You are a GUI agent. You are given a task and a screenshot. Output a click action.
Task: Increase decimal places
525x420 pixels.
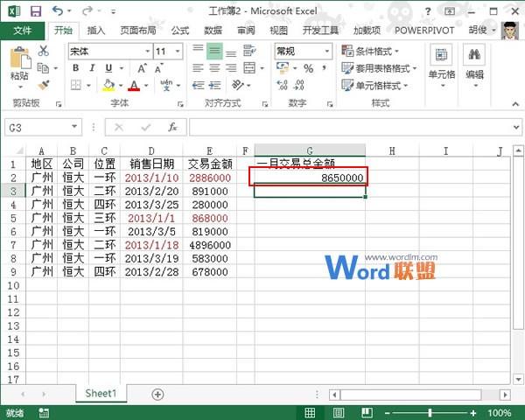[x=283, y=85]
